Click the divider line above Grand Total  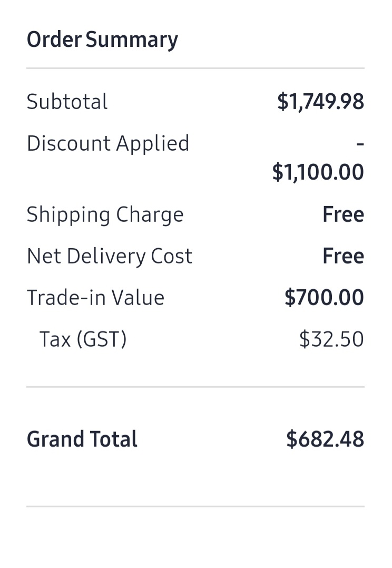click(x=195, y=387)
